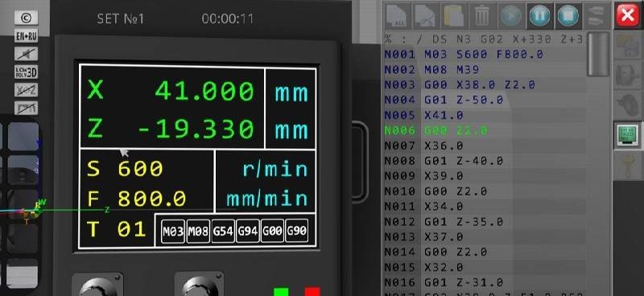This screenshot has width=644, height=296.
Task: Toggle the muted sound speaker icon
Action: [27, 54]
